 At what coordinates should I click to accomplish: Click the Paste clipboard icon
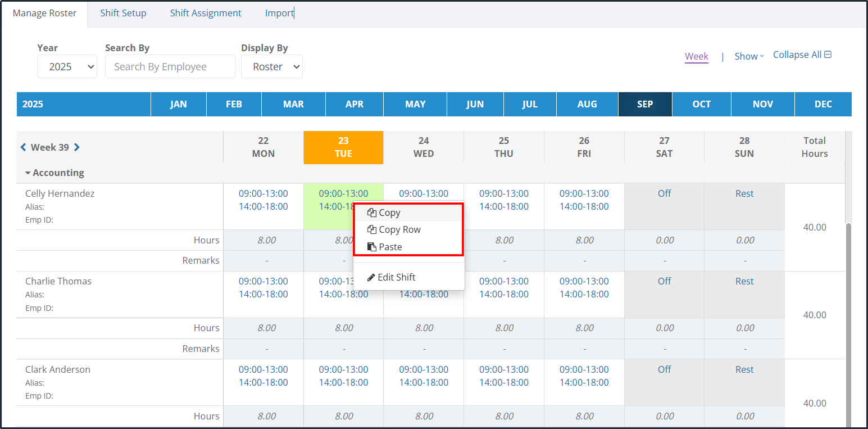371,247
